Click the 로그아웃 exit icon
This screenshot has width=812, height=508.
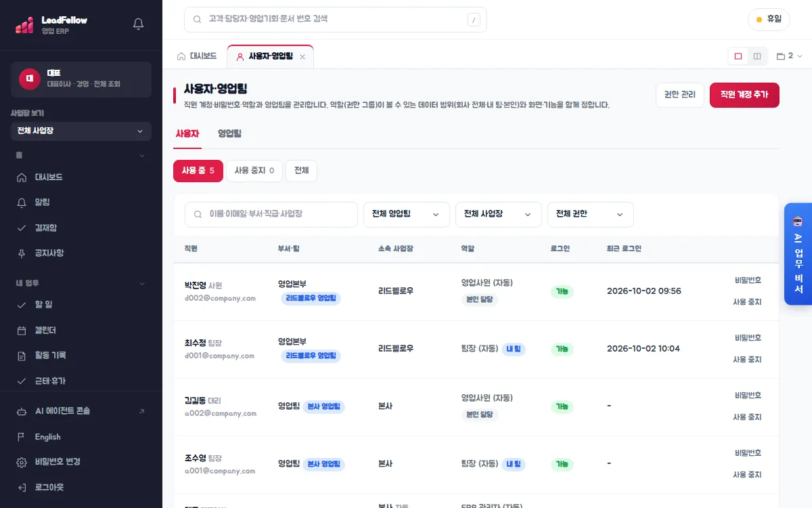coord(22,488)
